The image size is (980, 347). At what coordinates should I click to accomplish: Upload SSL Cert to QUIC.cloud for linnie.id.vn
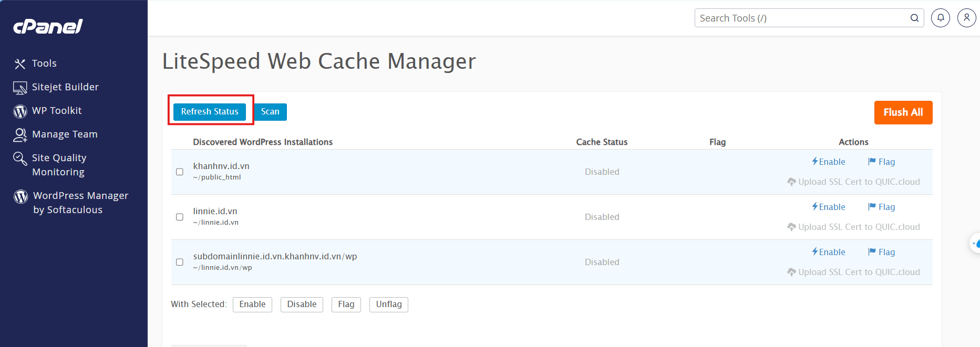(x=853, y=227)
